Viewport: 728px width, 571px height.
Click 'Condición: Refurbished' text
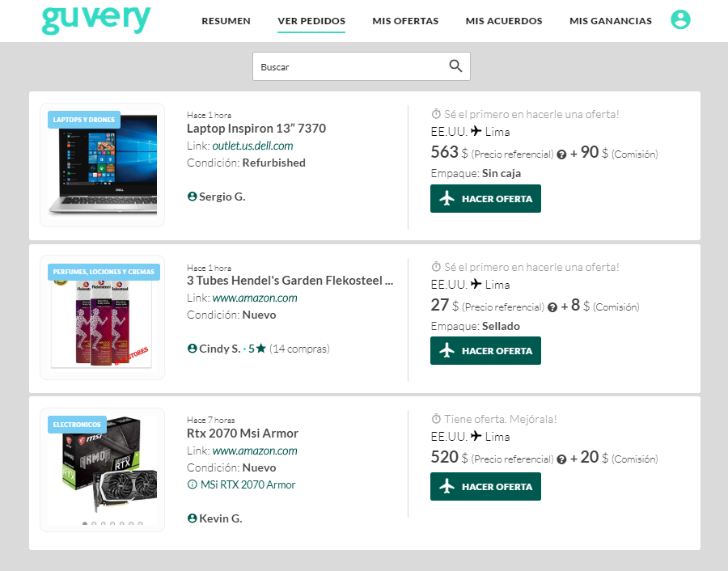pyautogui.click(x=246, y=163)
